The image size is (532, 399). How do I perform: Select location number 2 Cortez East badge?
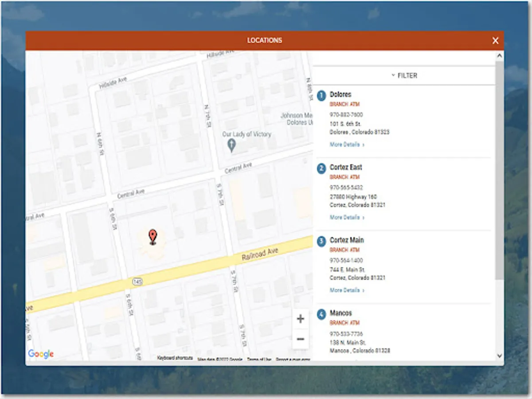point(321,168)
